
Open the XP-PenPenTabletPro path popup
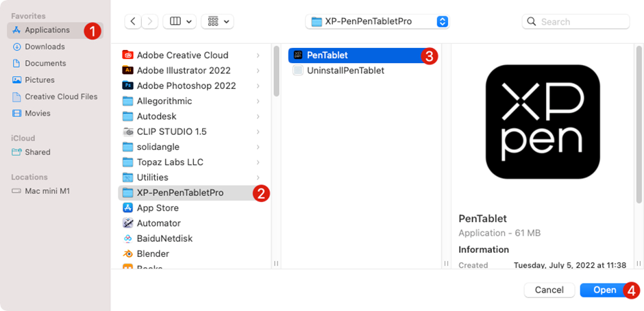point(377,21)
